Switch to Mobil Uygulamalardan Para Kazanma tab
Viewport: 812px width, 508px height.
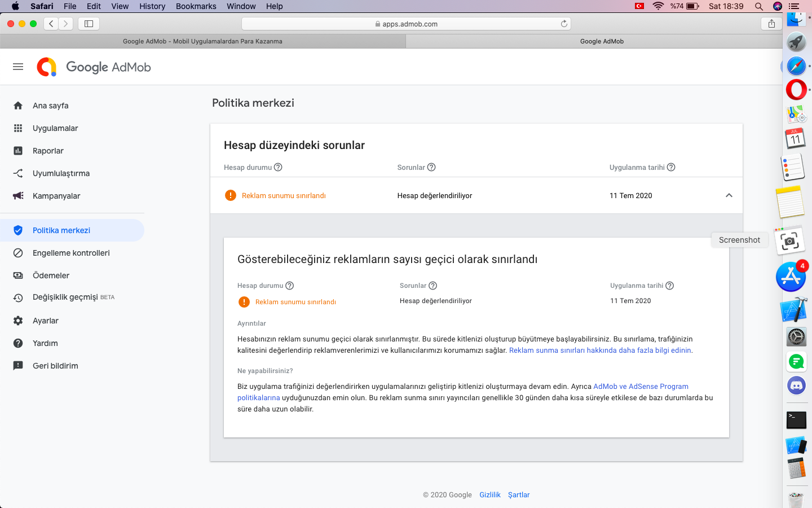click(203, 41)
